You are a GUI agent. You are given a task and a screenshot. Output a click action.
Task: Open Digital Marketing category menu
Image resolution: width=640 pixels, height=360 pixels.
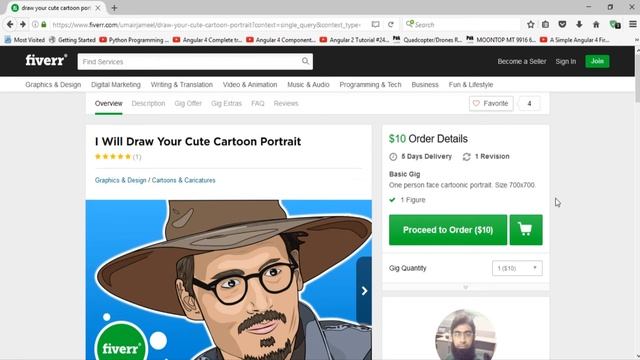[116, 84]
